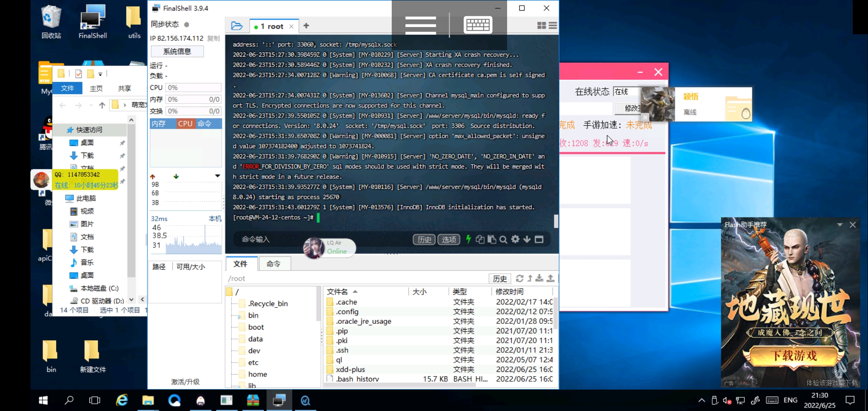The height and width of the screenshot is (411, 868).
Task: Select the etc folder in remote tree
Action: click(253, 363)
